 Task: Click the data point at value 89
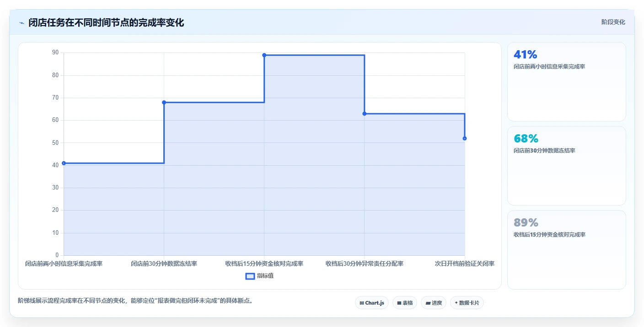[x=264, y=55]
